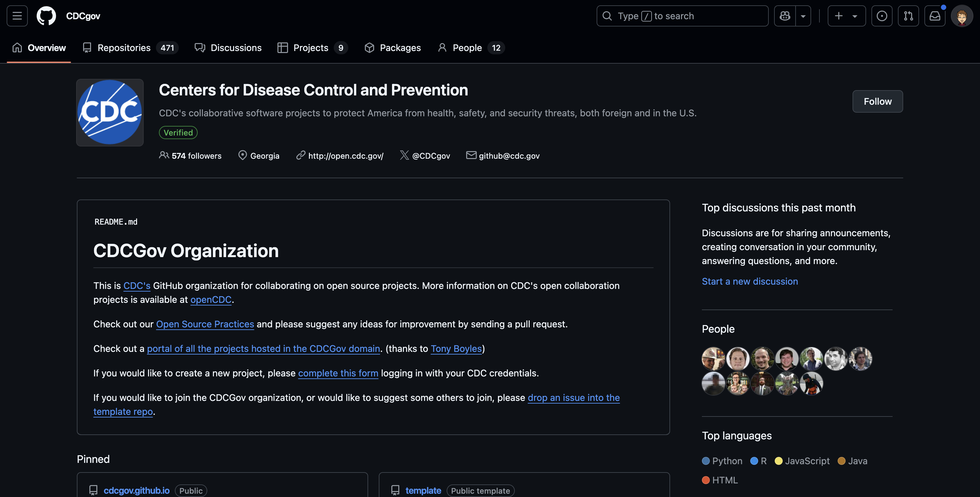Filter repositories by R language
The image size is (980, 497).
click(x=758, y=461)
